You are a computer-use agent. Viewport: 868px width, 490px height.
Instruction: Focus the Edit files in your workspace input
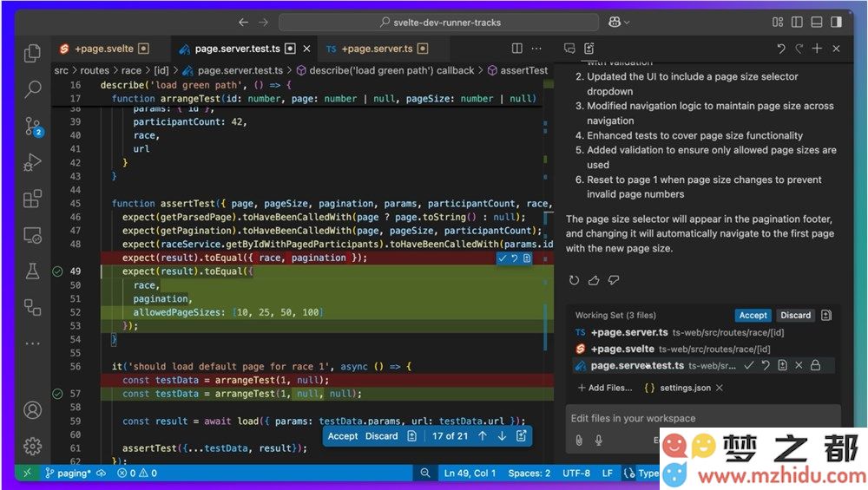(703, 419)
